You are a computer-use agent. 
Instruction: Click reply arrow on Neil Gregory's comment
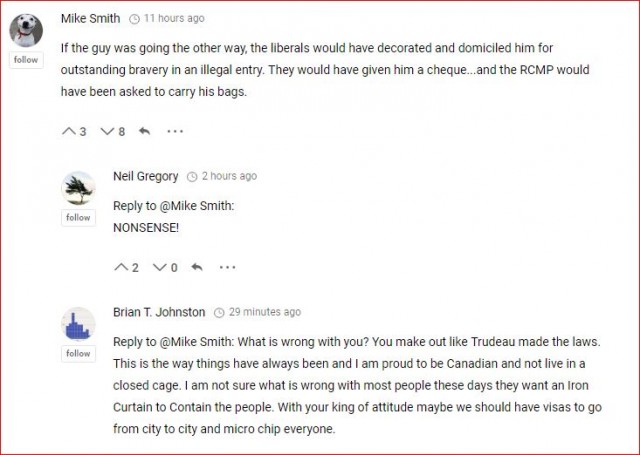[x=197, y=267]
